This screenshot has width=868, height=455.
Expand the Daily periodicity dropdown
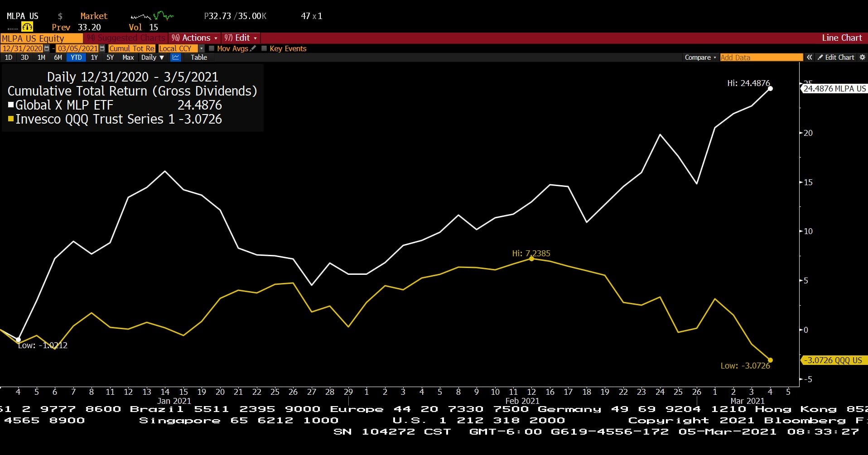coord(152,57)
